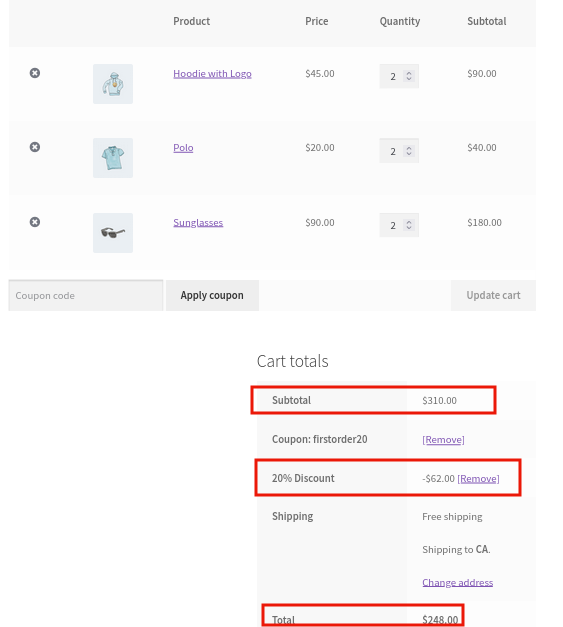563x627 pixels.
Task: Open the Hoodie with Logo link
Action: (212, 74)
